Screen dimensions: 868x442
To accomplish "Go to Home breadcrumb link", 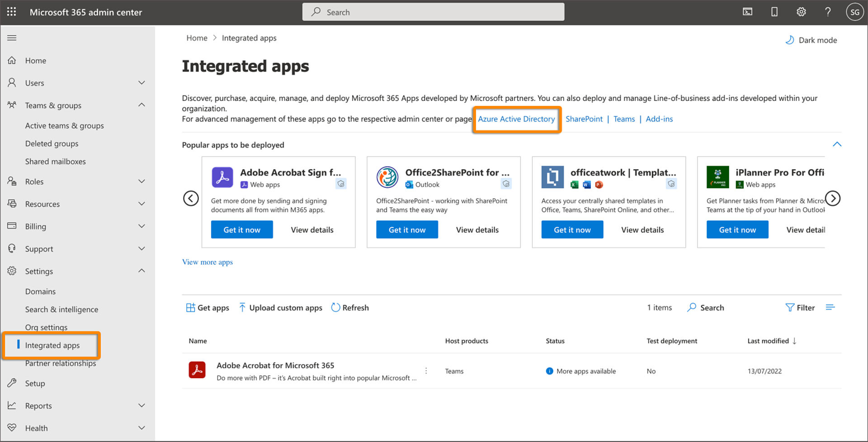I will (197, 38).
